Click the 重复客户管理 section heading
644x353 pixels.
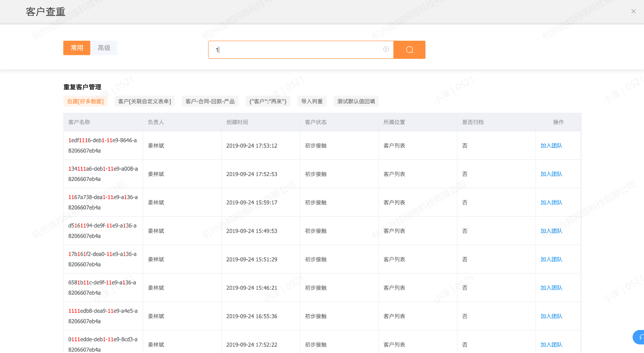82,87
